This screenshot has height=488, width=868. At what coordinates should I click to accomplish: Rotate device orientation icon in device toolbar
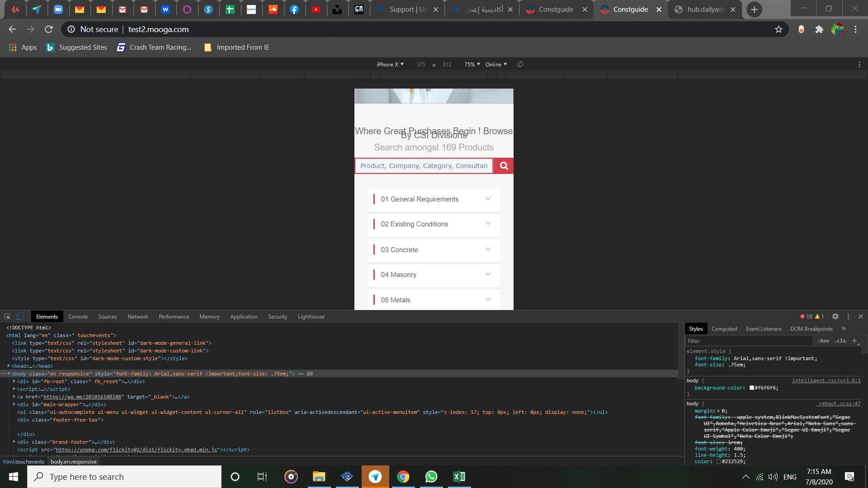pos(520,64)
